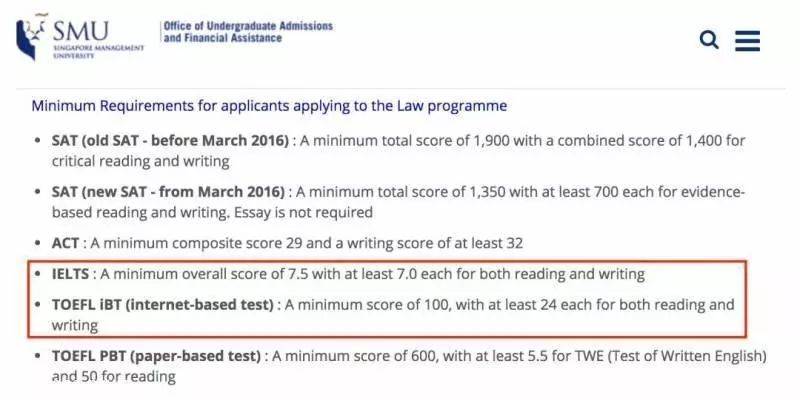Select the Minimum Requirements Law programme heading
This screenshot has height=398, width=800.
(269, 106)
